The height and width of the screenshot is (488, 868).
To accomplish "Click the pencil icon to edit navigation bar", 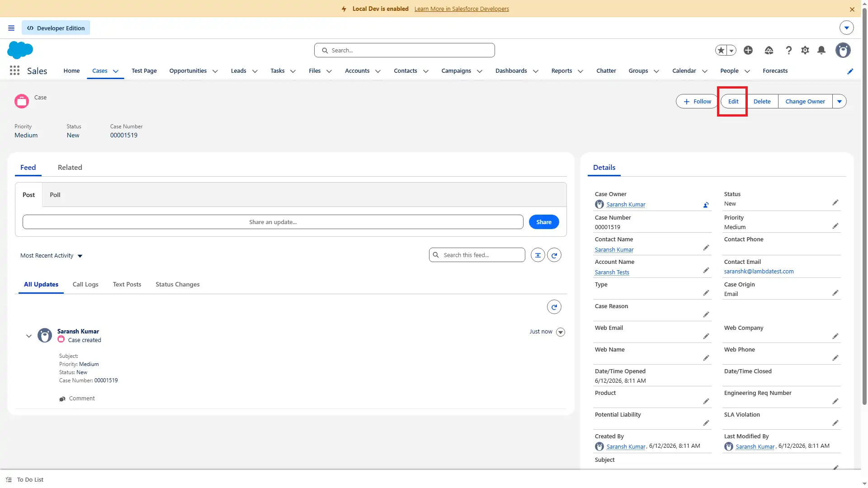I will (850, 71).
